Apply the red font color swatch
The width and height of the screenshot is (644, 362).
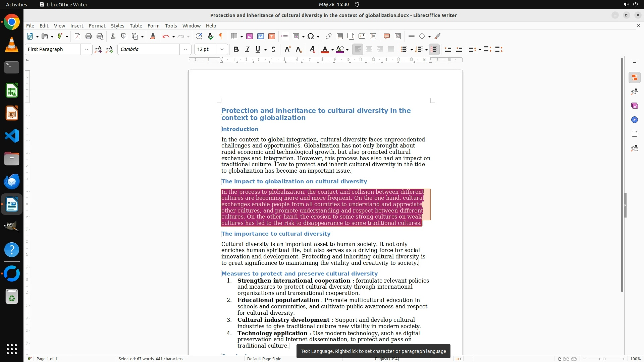tap(325, 49)
